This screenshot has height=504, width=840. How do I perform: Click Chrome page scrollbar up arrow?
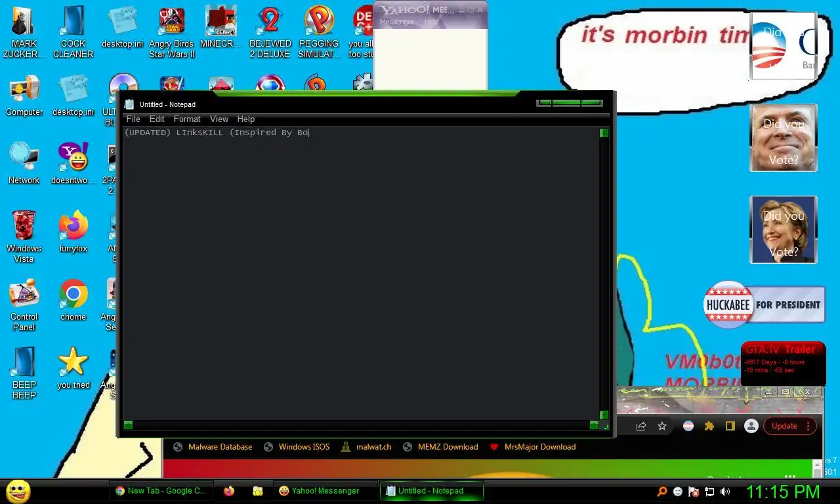coord(817,464)
